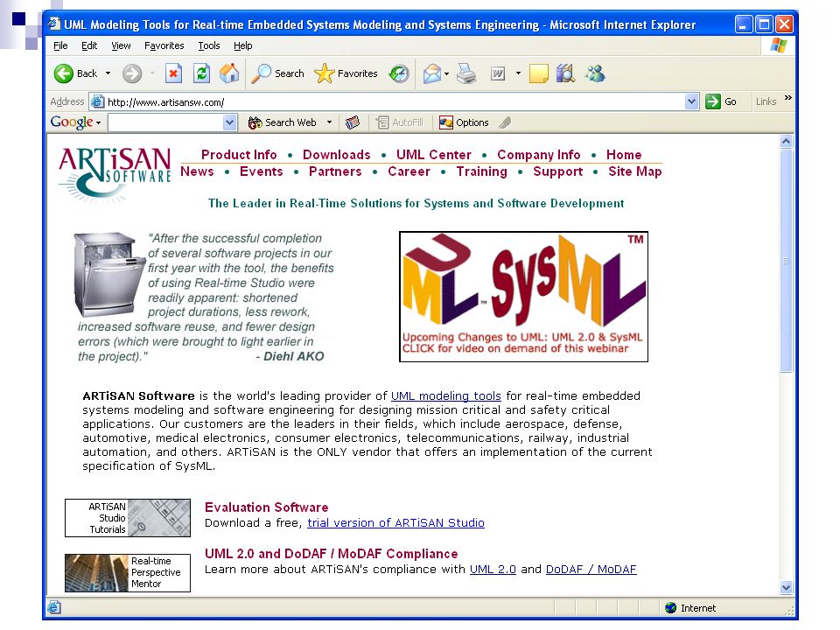Image resolution: width=840 pixels, height=630 pixels.
Task: Open the Messenger people icon
Action: coord(595,73)
